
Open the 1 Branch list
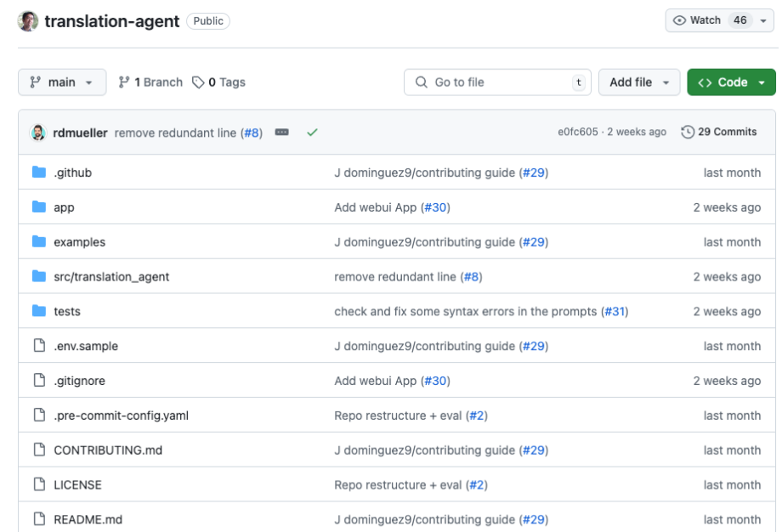pyautogui.click(x=150, y=82)
